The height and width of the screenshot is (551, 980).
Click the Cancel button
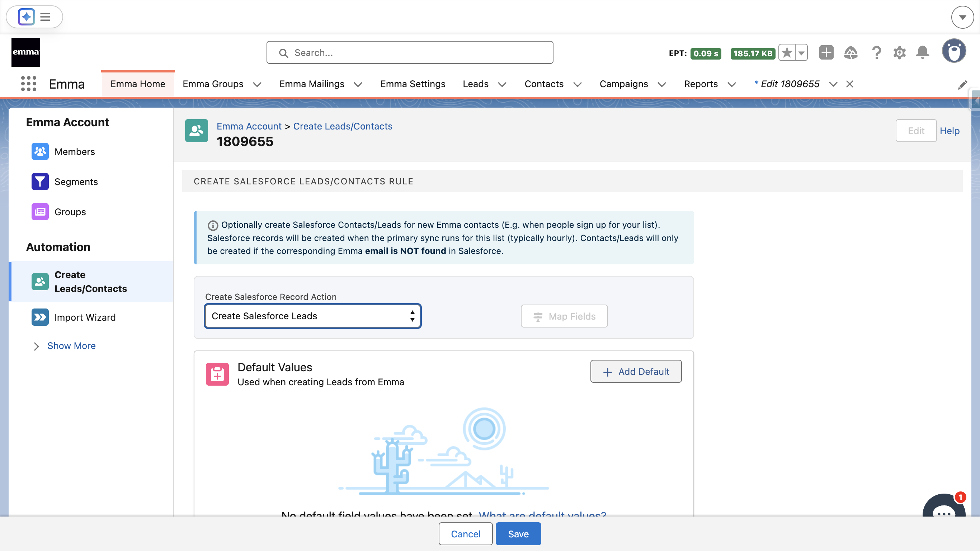click(x=466, y=534)
